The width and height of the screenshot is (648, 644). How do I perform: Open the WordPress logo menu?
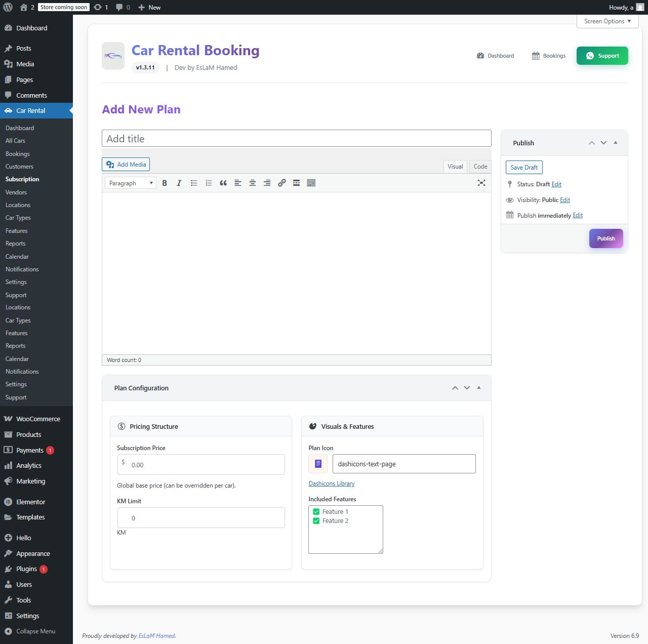8,7
